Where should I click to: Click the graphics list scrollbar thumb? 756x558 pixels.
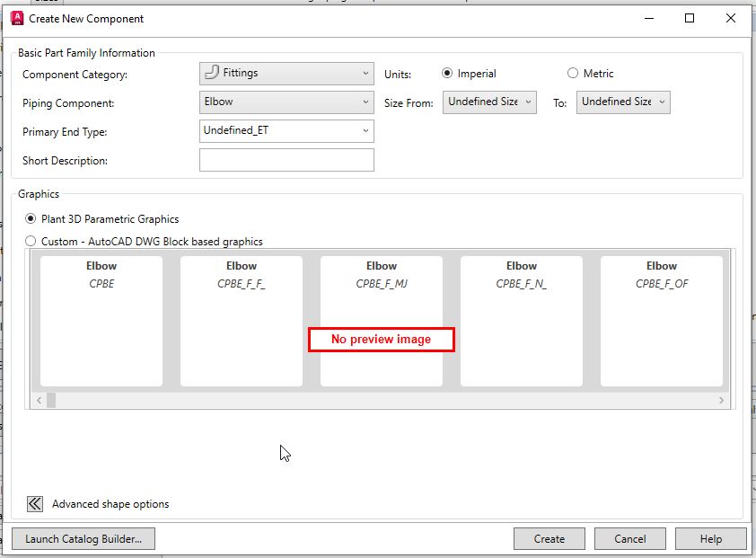pos(51,400)
